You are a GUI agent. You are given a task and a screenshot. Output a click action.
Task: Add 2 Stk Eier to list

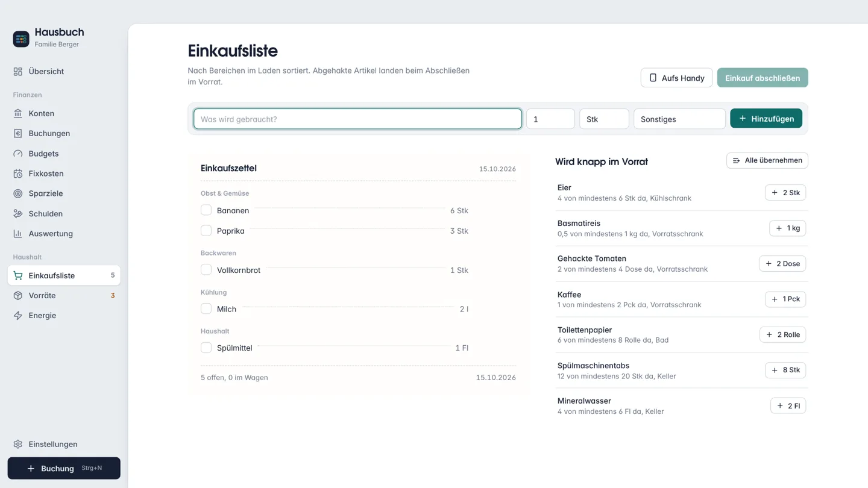785,193
